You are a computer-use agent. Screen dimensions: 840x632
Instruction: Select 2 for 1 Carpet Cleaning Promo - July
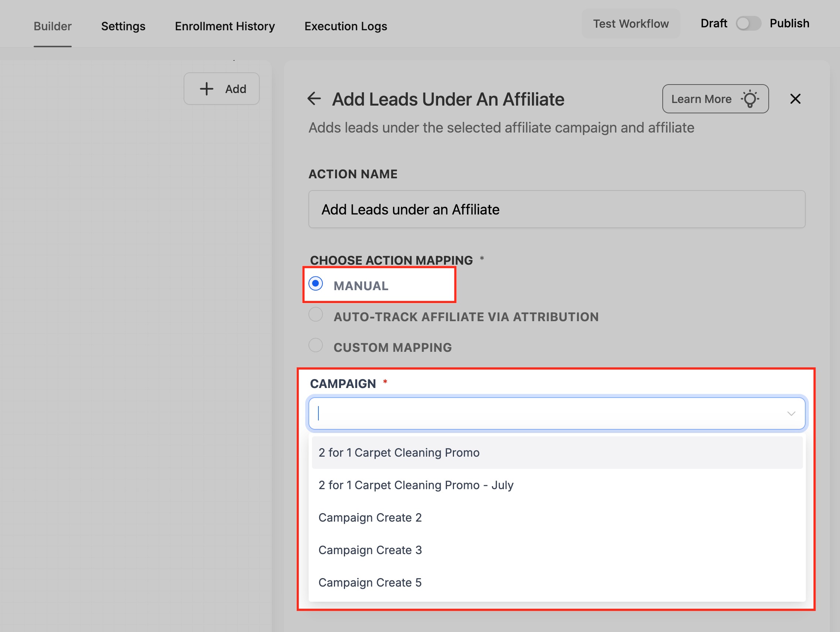click(416, 485)
